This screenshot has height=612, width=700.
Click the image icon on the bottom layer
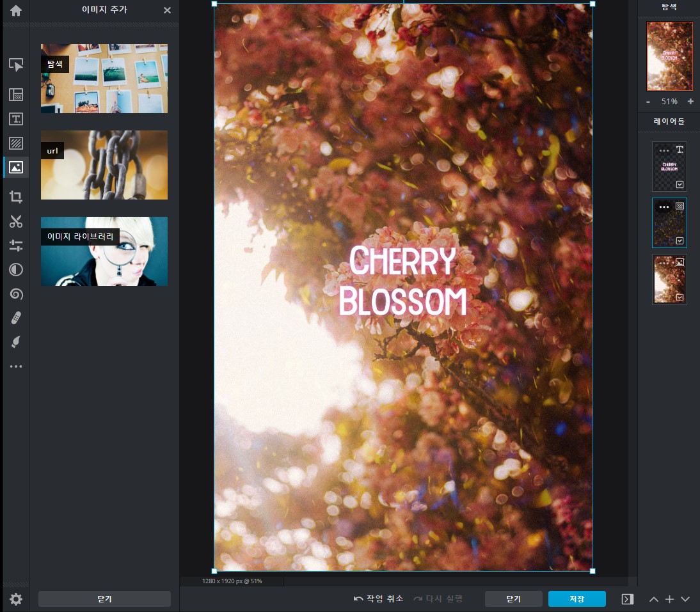(x=680, y=262)
